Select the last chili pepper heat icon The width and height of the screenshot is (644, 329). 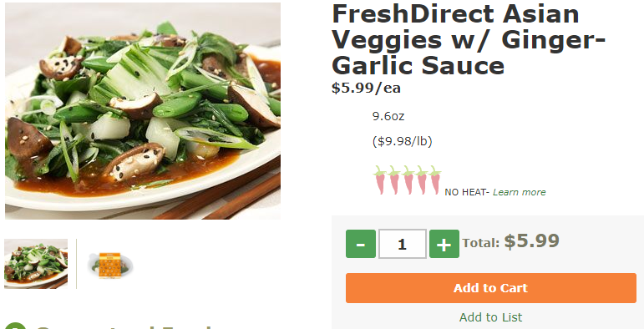pos(435,180)
